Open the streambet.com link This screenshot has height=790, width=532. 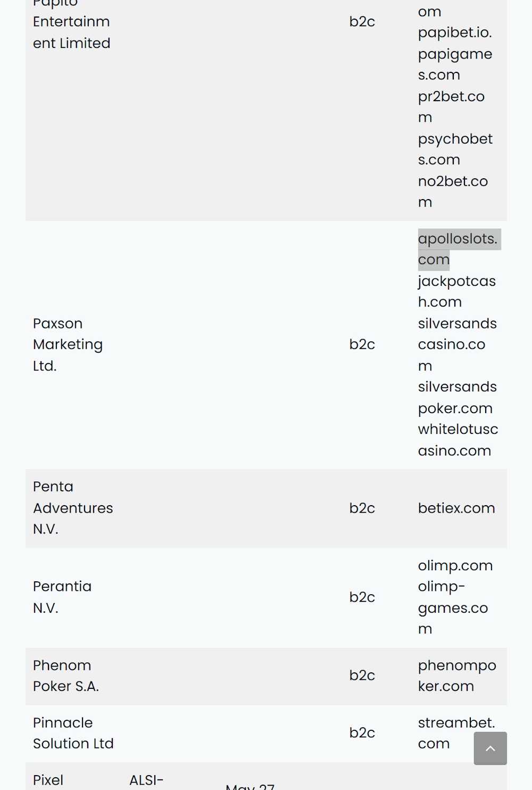point(456,733)
